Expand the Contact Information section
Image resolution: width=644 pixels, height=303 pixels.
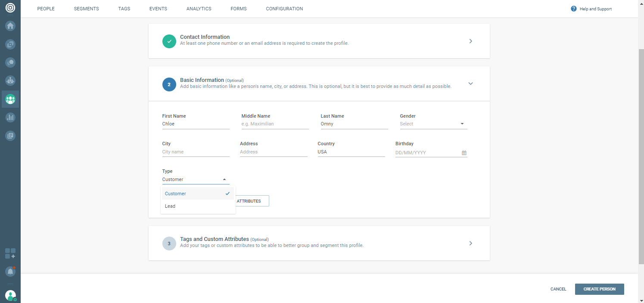(x=470, y=41)
